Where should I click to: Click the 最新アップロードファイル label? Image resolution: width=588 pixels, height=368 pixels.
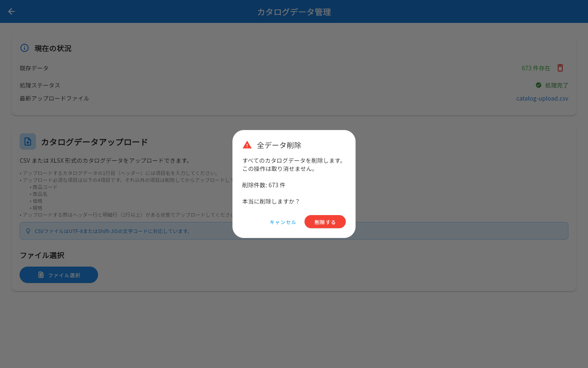pos(54,98)
